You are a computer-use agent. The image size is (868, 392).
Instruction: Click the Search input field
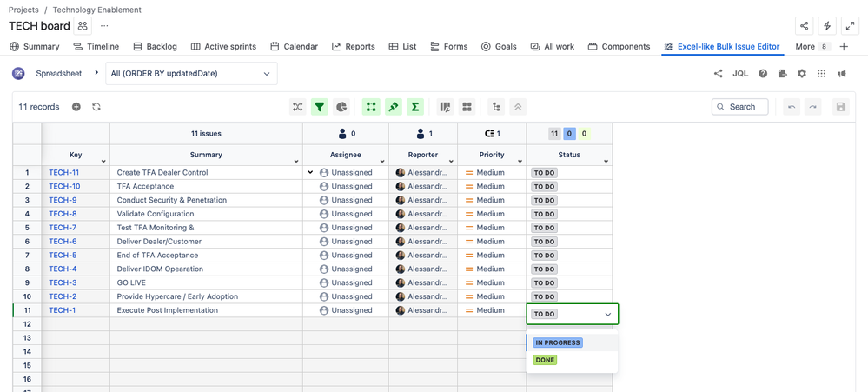(740, 107)
